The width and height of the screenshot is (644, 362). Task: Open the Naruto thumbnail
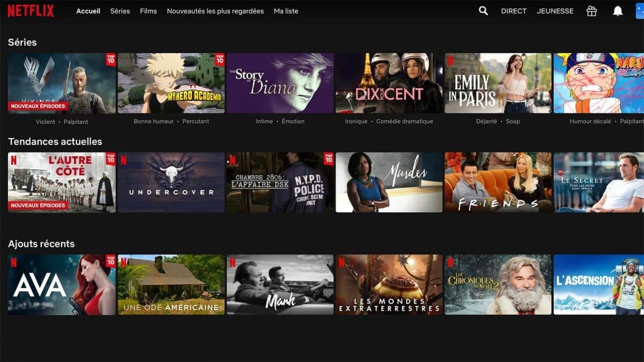[x=599, y=83]
